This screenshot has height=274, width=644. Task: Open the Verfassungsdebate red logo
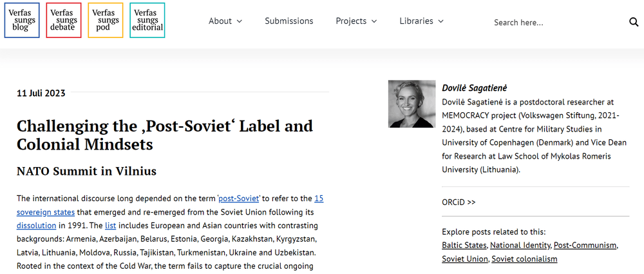64,21
